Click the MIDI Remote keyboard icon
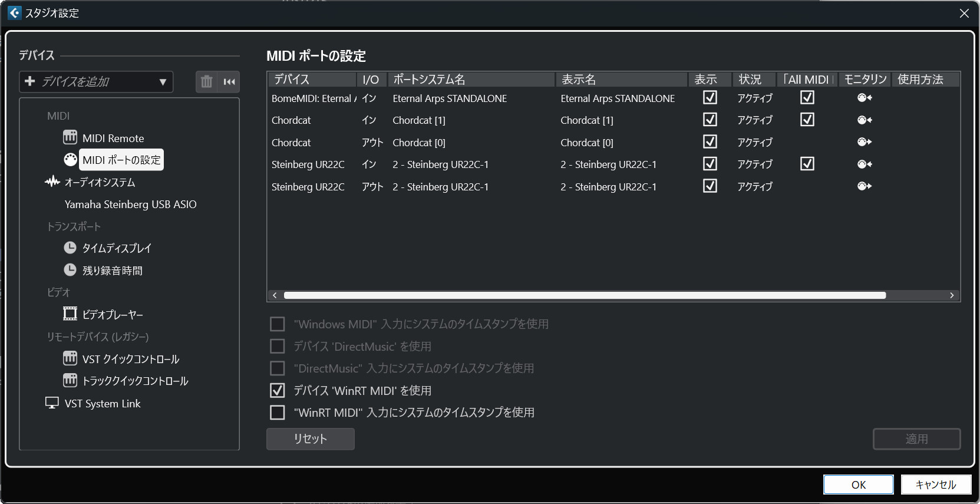Screen dimensions: 980x504 click(70, 137)
